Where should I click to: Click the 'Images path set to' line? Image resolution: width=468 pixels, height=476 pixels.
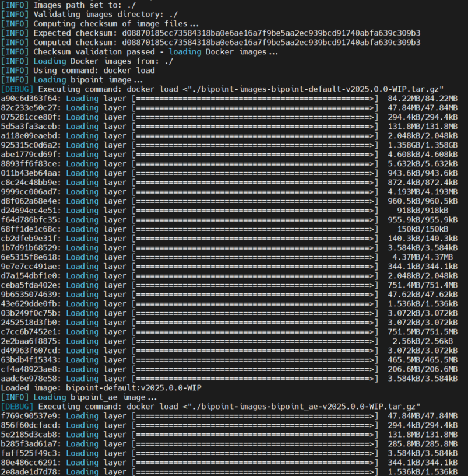click(69, 5)
